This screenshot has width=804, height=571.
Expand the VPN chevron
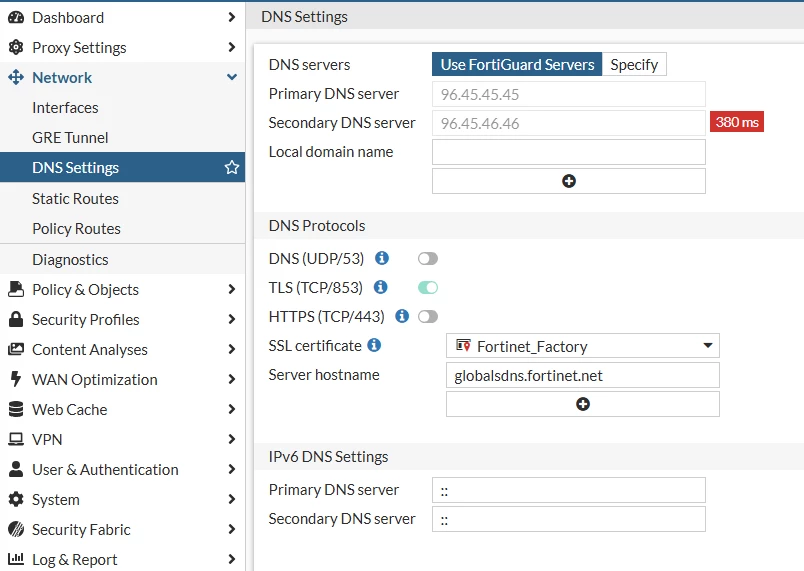[232, 439]
